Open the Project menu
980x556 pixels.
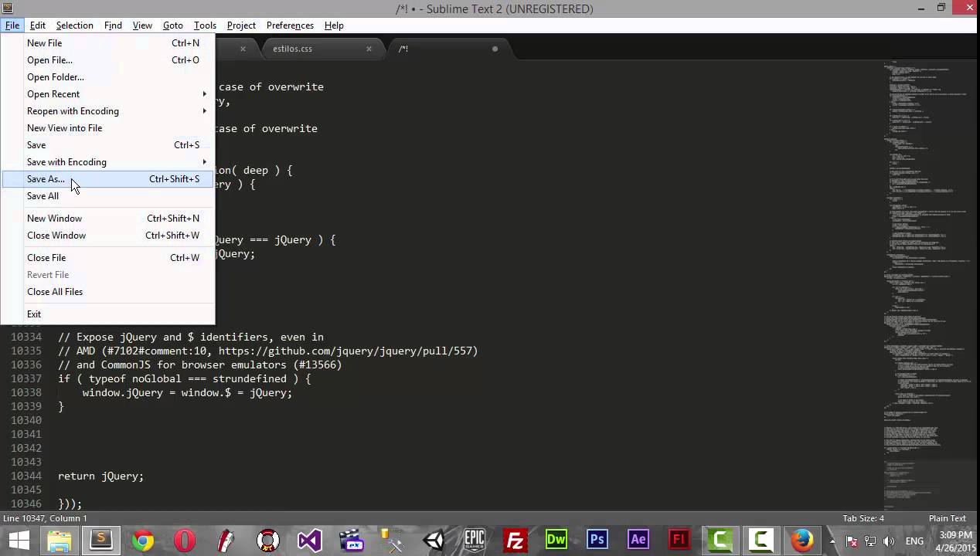pyautogui.click(x=241, y=25)
